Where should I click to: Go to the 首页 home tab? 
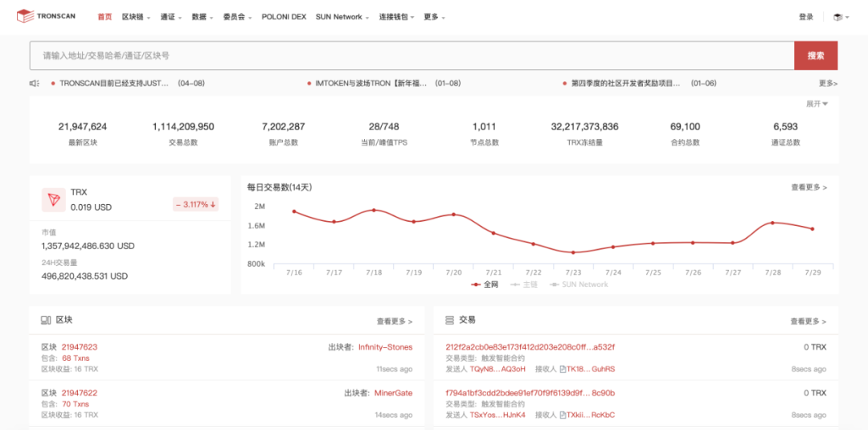tap(104, 17)
